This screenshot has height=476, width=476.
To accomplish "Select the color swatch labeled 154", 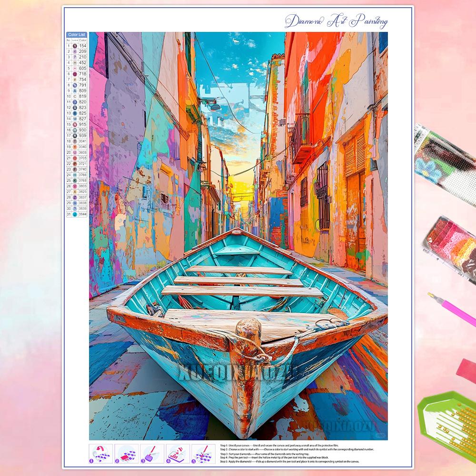I will [75, 46].
